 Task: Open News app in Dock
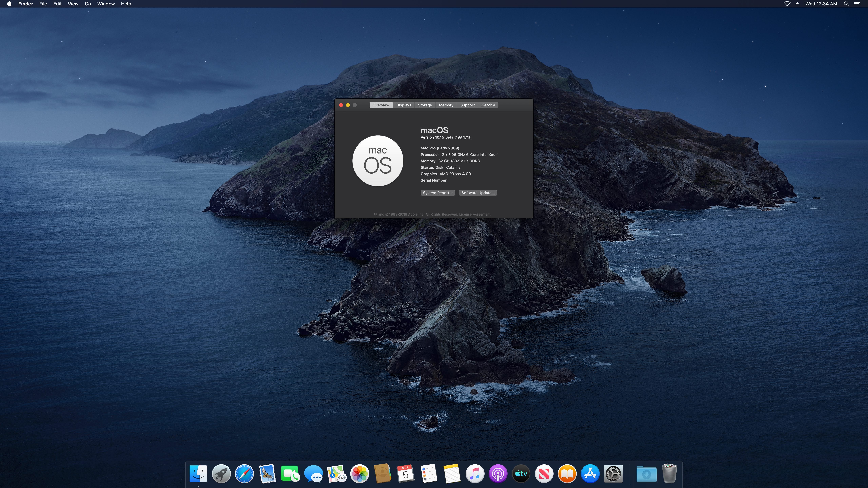pos(544,474)
